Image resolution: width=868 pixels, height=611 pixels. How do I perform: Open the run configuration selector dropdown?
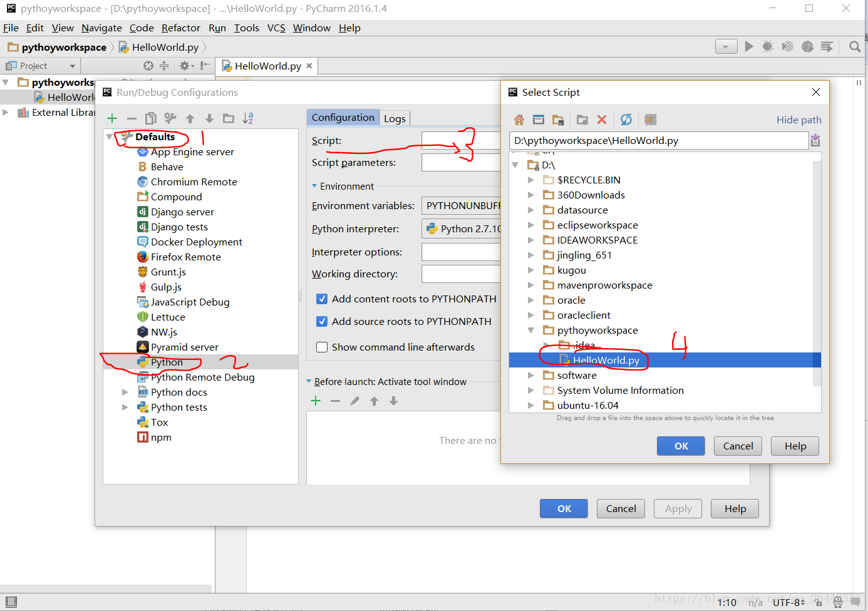point(726,46)
